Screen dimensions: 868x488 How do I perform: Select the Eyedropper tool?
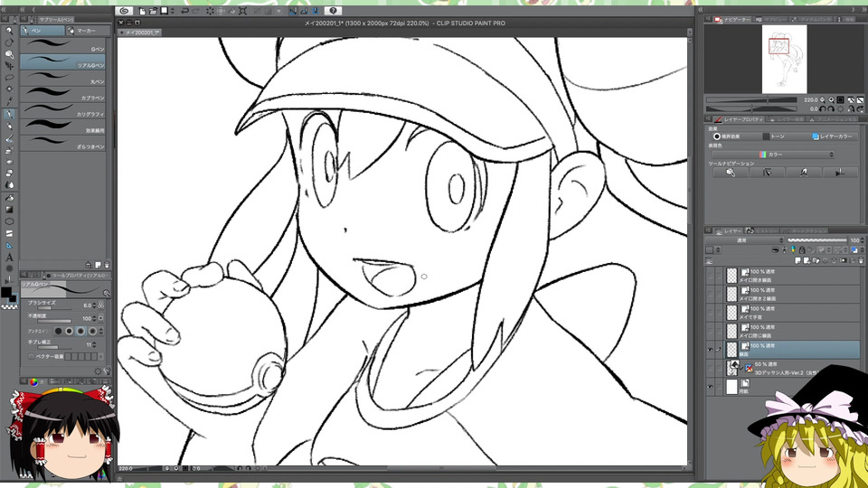click(x=10, y=101)
